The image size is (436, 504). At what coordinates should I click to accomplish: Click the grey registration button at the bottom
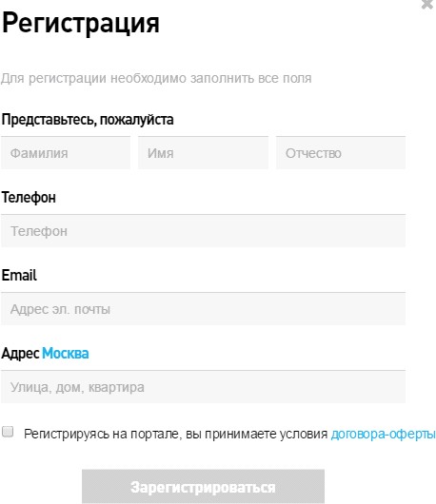point(203,487)
